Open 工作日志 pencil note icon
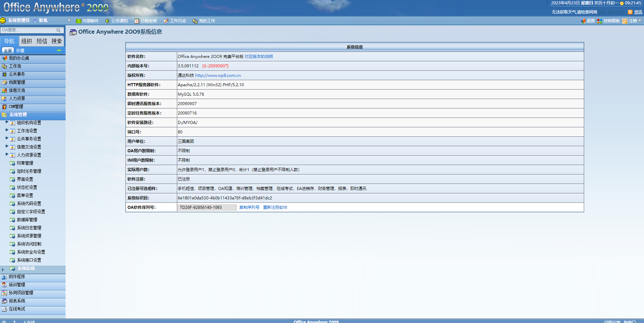 click(x=166, y=21)
